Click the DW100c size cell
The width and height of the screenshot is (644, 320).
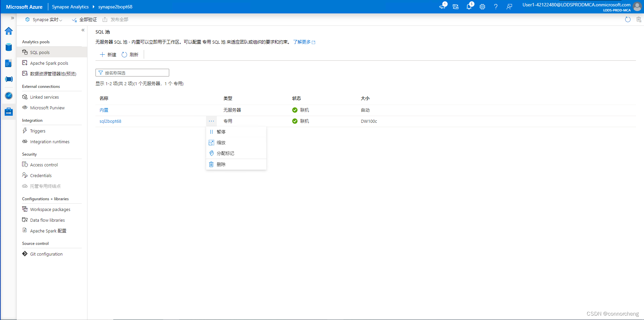(x=369, y=121)
